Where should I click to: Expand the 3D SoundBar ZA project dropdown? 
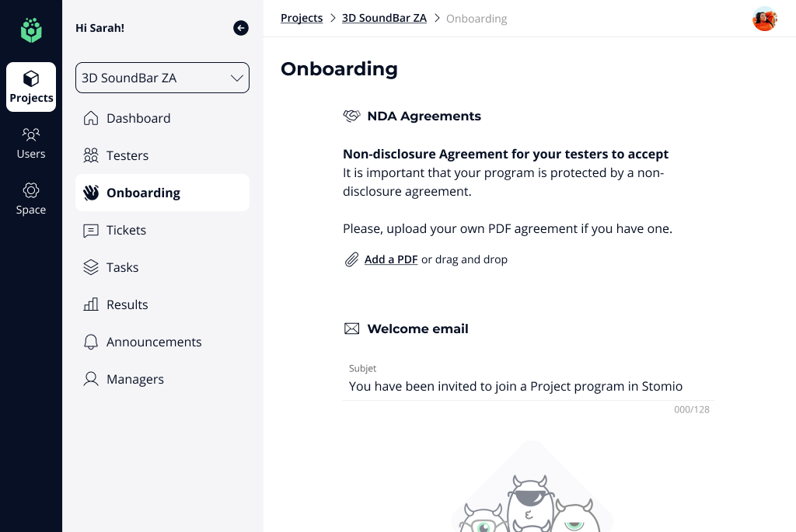click(x=162, y=78)
